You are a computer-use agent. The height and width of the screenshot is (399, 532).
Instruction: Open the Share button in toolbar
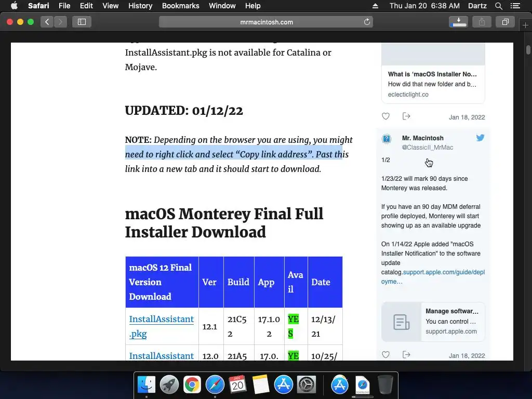tap(482, 22)
